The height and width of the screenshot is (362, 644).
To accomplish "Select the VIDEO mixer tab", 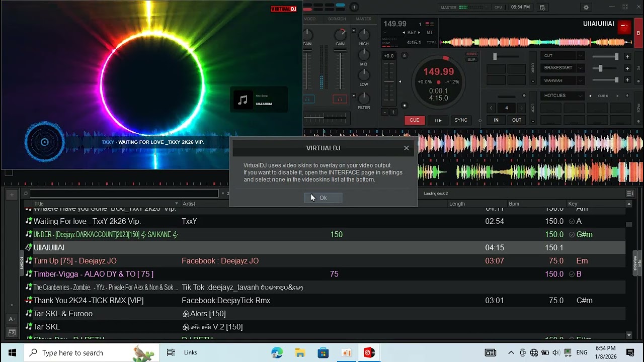I will [x=309, y=19].
